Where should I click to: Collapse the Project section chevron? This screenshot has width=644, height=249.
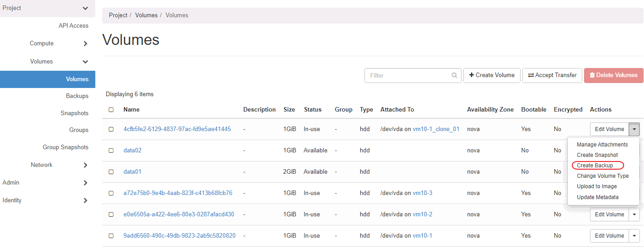[x=85, y=8]
